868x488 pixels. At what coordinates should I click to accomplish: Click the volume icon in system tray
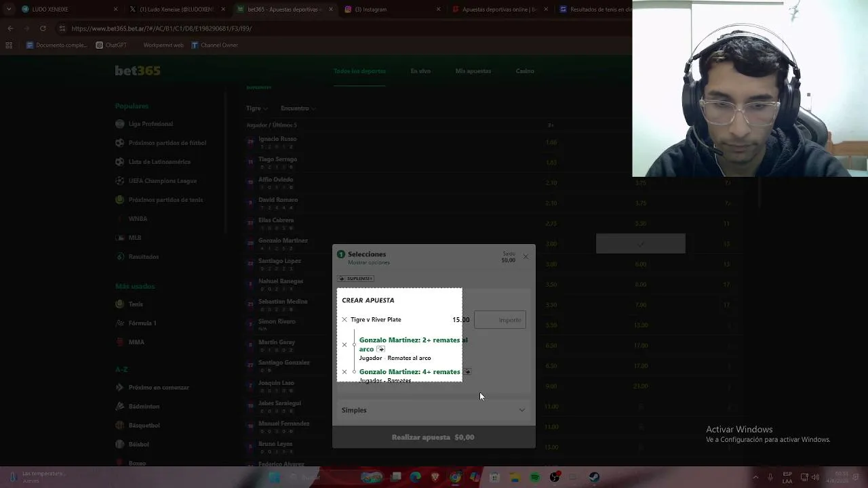click(x=815, y=477)
